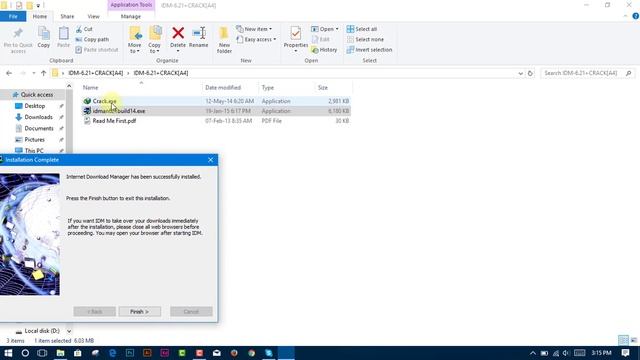This screenshot has height=360, width=640.
Task: Select the Crack.exe file
Action: click(x=216, y=101)
